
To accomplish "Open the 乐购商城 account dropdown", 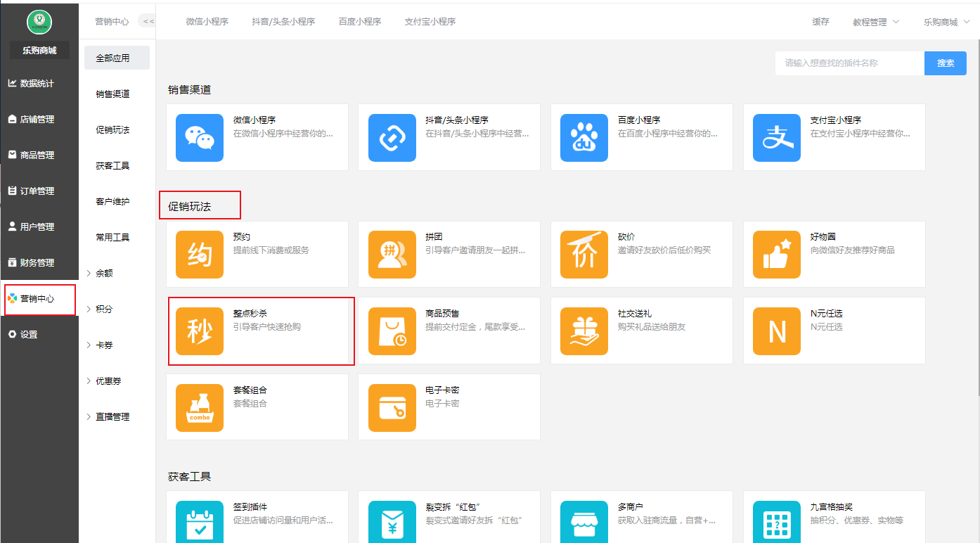I will point(947,22).
